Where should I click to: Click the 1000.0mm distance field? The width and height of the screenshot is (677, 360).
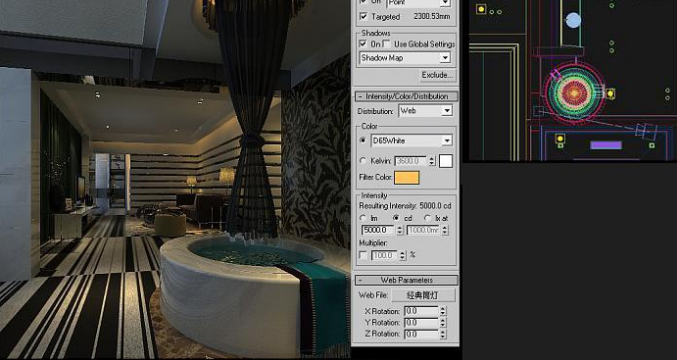[423, 230]
